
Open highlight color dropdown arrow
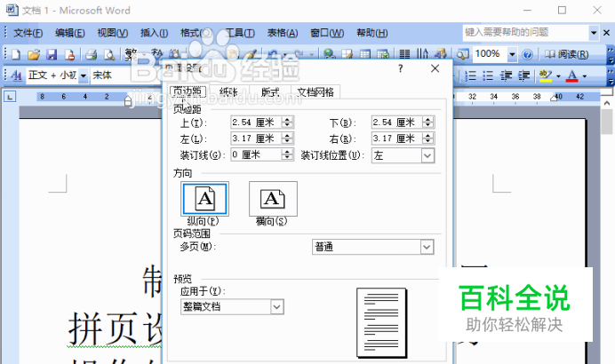pos(558,75)
